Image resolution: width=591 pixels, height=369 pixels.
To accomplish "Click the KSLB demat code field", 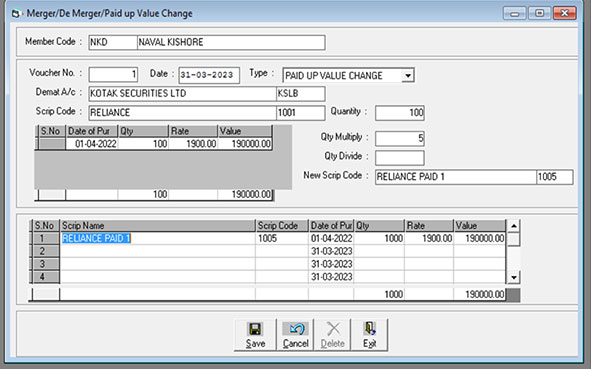I will [300, 93].
